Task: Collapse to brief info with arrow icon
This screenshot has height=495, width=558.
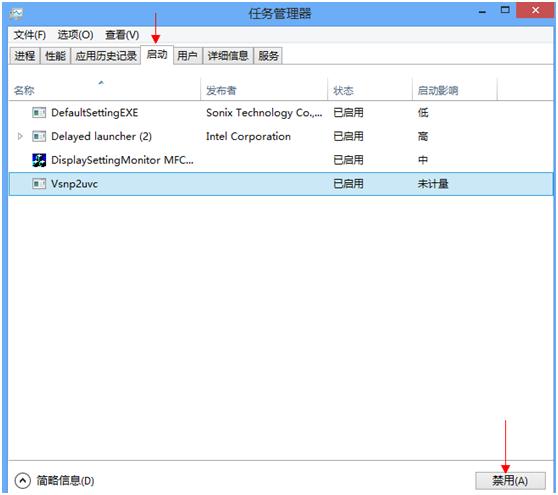Action: 22,481
